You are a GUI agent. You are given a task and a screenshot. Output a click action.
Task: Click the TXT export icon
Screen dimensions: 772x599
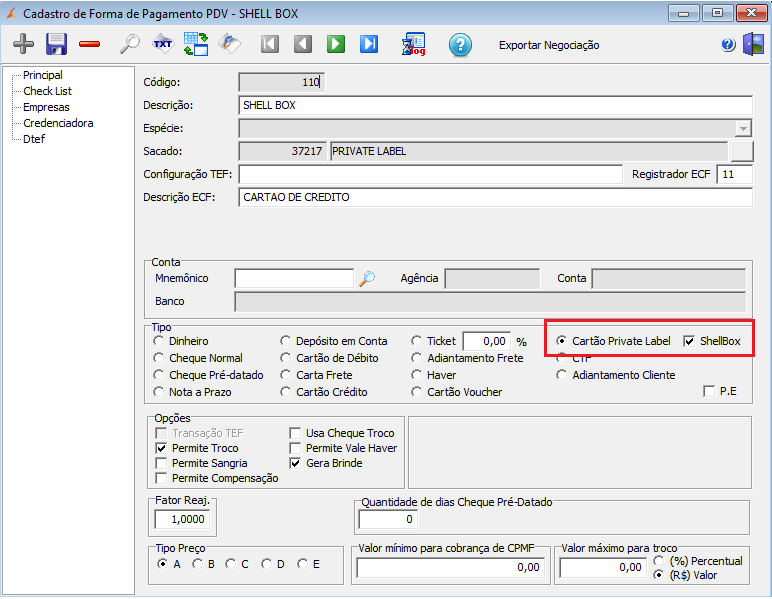click(162, 44)
